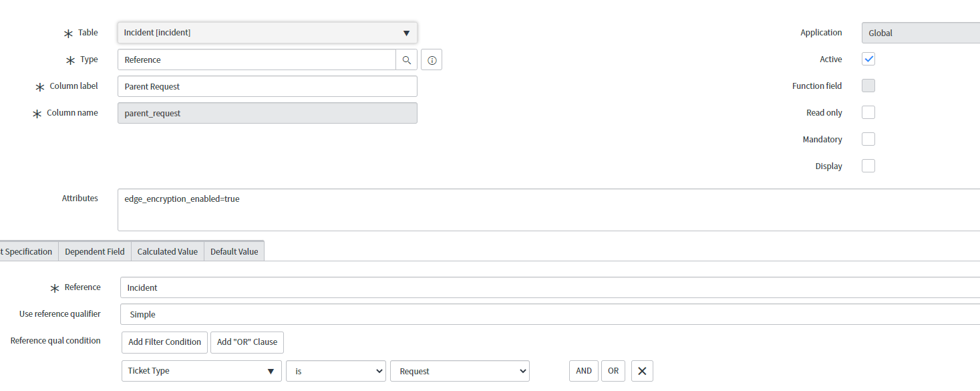
Task: Open the 'is' operator dropdown
Action: 336,371
